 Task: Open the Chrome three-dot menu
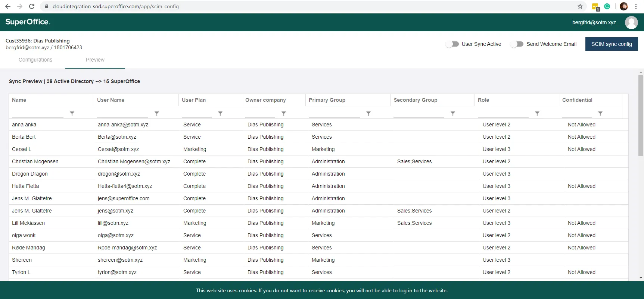pyautogui.click(x=636, y=6)
